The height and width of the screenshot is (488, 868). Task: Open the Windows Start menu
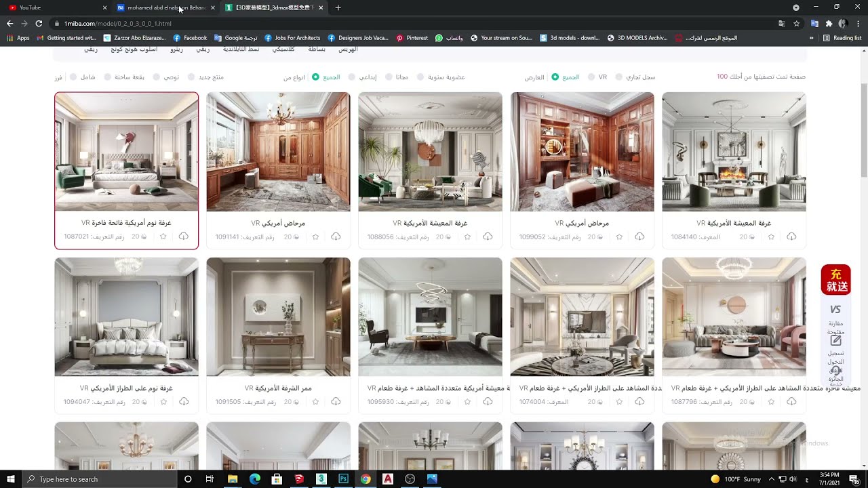point(10,479)
